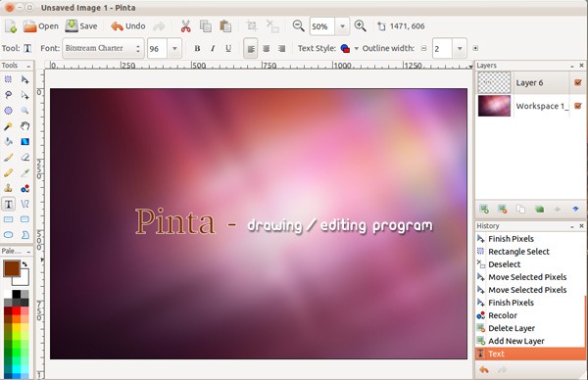Zoom in with the plus magnifier
The width and height of the screenshot is (588, 380).
360,25
